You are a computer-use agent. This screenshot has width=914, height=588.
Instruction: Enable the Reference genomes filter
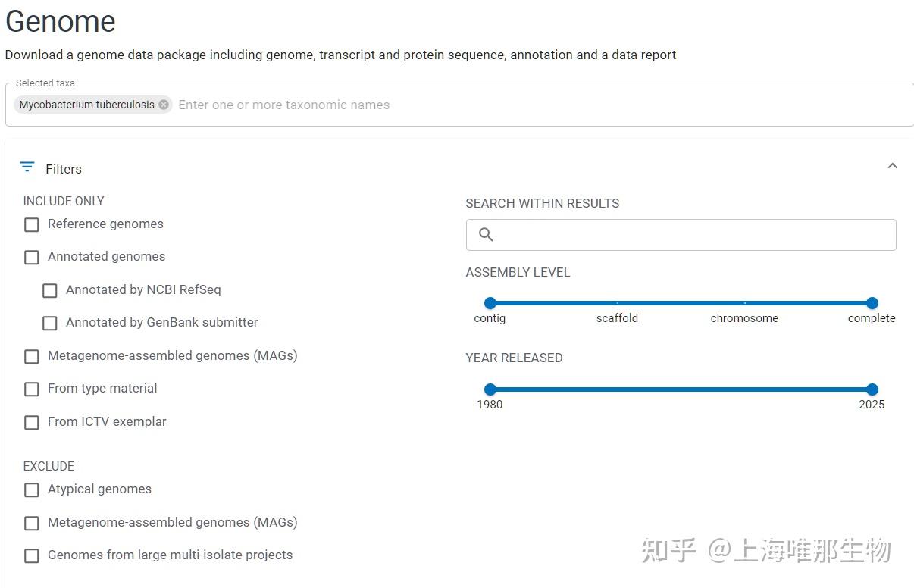(31, 224)
